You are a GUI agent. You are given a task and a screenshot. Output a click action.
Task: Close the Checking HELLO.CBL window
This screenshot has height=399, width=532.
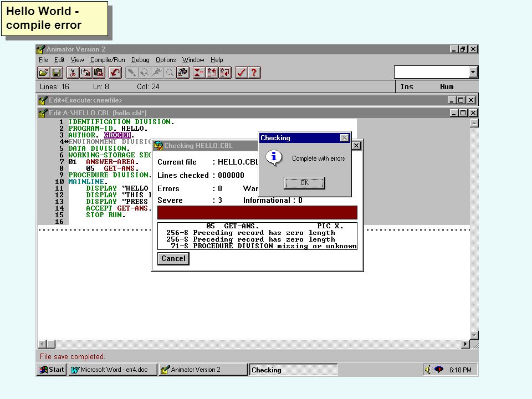pos(356,146)
